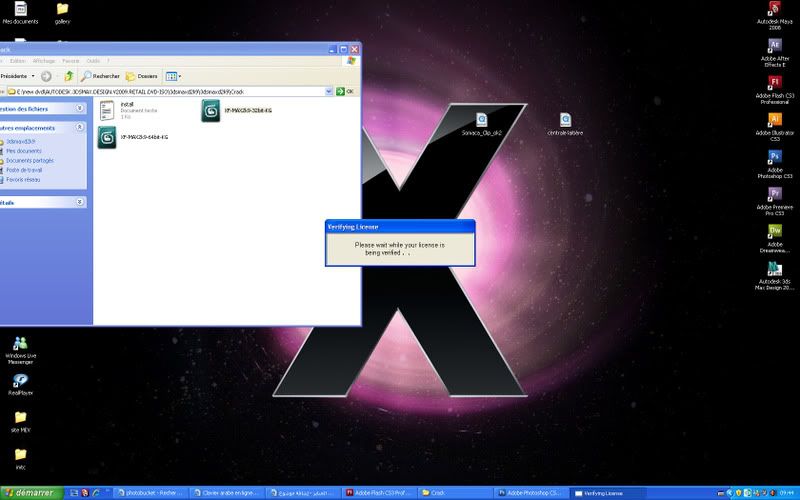Click the Verifying License dialog title bar
The width and height of the screenshot is (800, 500).
tap(400, 227)
